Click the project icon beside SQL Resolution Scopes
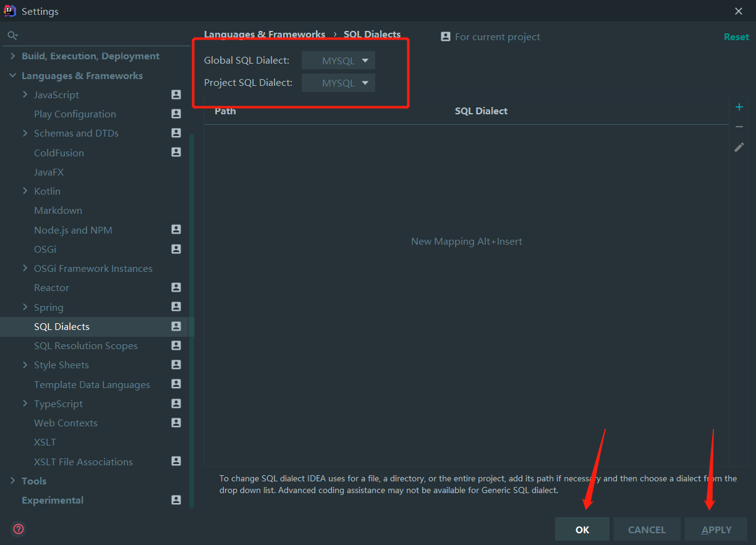 pyautogui.click(x=176, y=345)
